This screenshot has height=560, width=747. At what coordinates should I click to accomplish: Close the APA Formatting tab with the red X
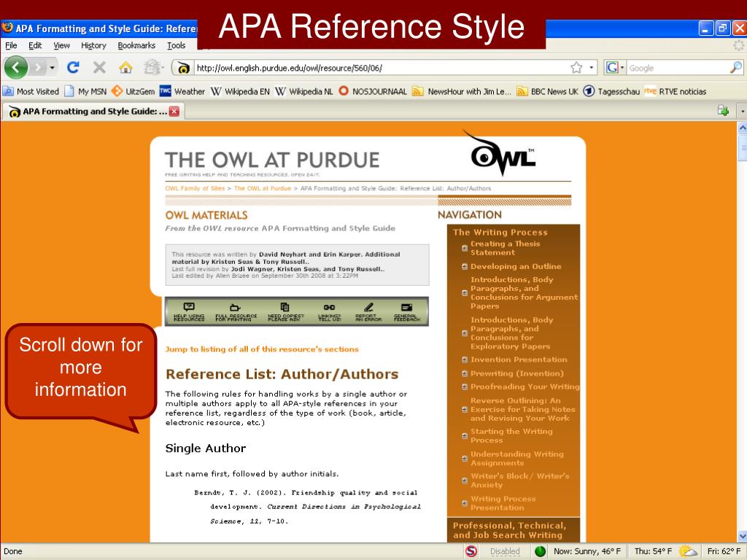[174, 112]
